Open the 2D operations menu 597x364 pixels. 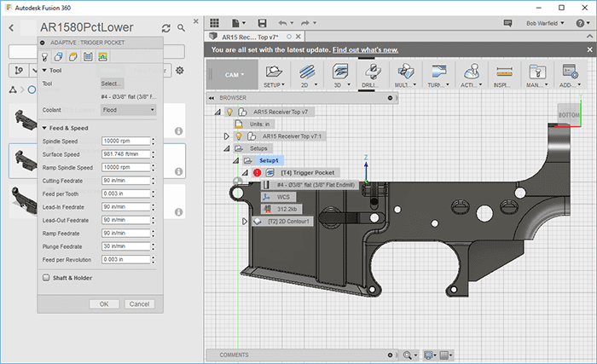tap(307, 76)
